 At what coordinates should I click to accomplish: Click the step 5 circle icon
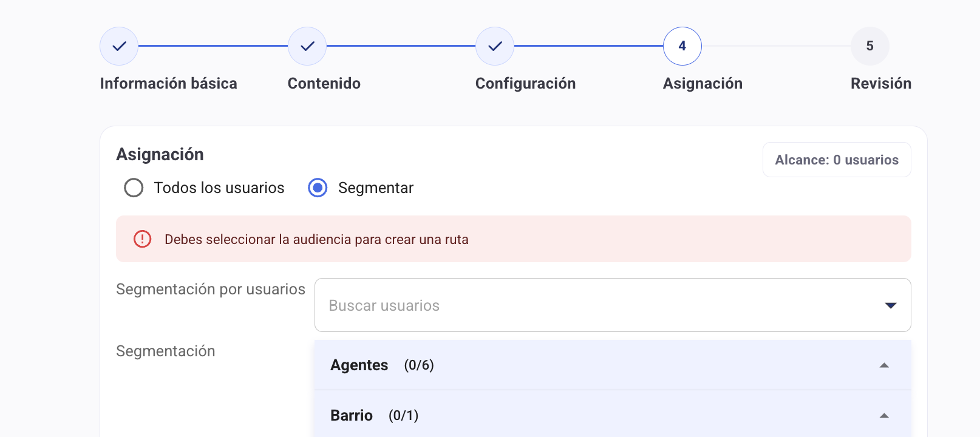click(869, 46)
